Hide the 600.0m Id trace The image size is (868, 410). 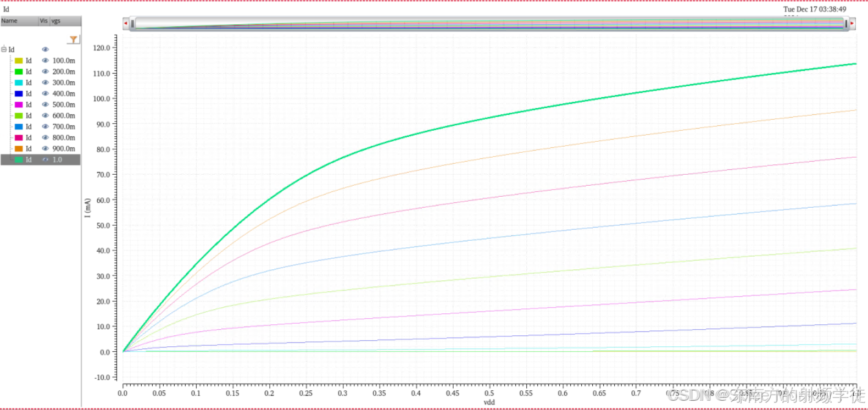pos(45,115)
